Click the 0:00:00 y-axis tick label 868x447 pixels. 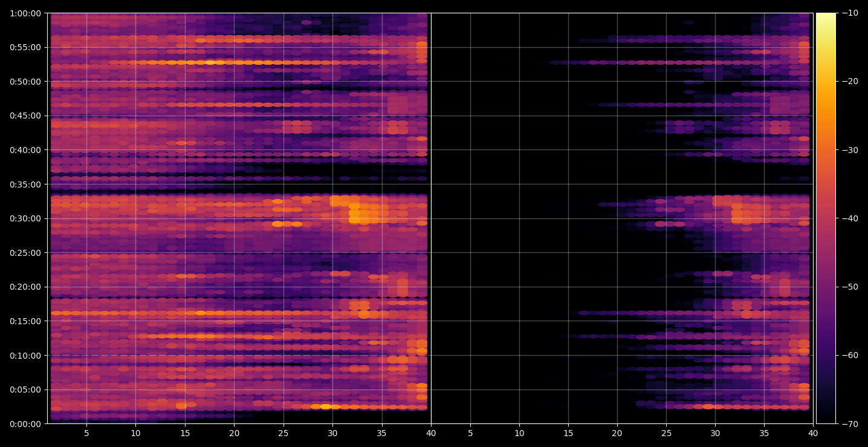(25, 423)
